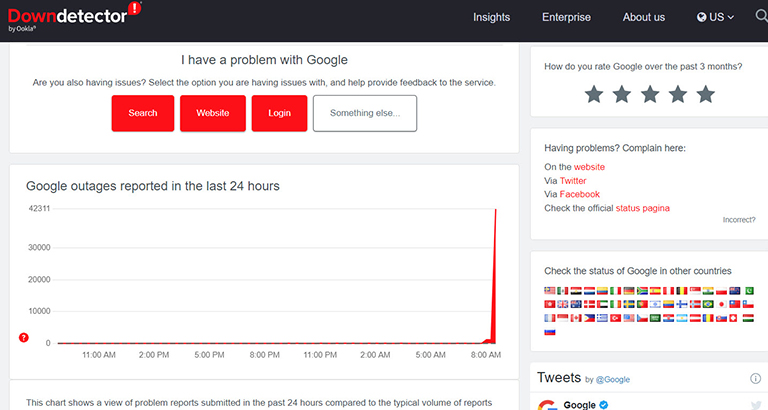
Task: Select the Pakistan flag
Action: click(749, 290)
